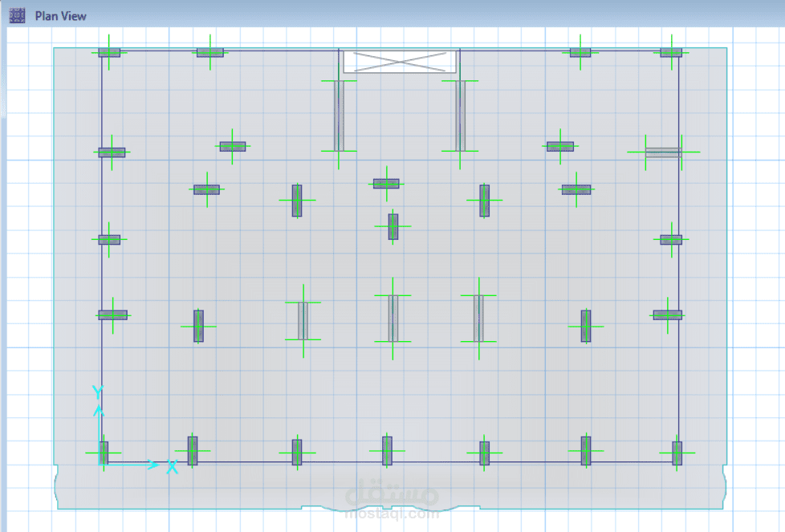Select the top-right corner column
Screen dimensions: 785x532
(671, 52)
